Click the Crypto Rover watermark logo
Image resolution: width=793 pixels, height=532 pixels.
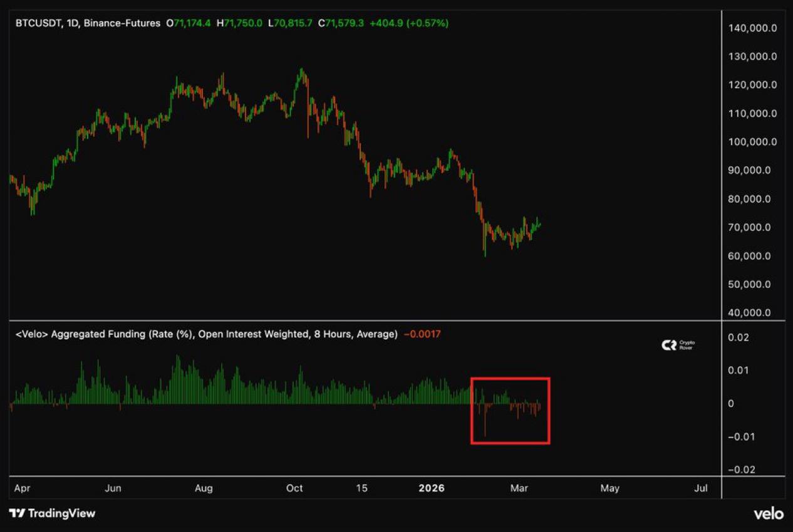679,345
